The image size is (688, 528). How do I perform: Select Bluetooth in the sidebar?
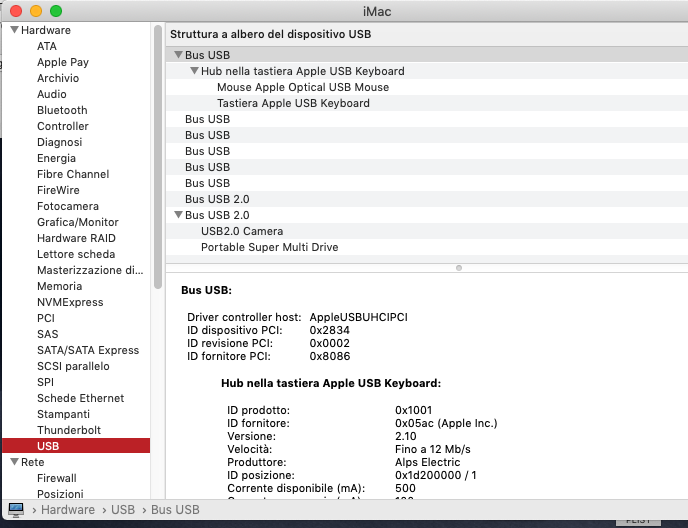coord(62,110)
